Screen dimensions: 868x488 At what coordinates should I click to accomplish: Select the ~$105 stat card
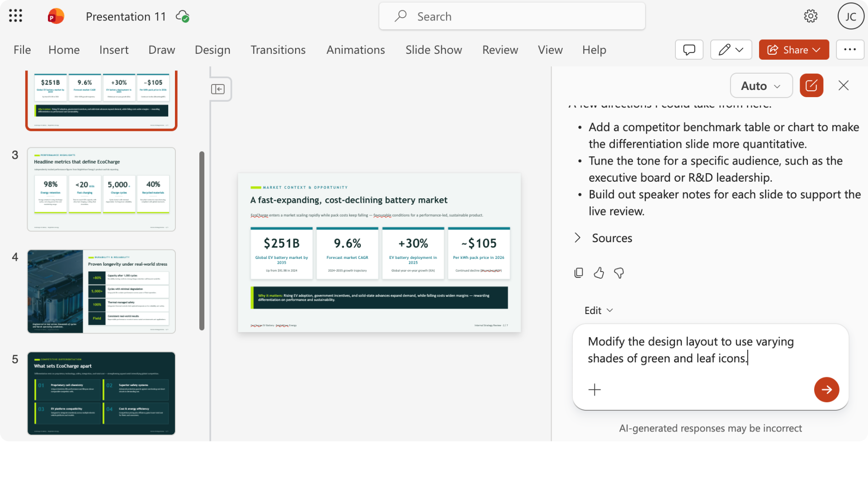click(479, 253)
